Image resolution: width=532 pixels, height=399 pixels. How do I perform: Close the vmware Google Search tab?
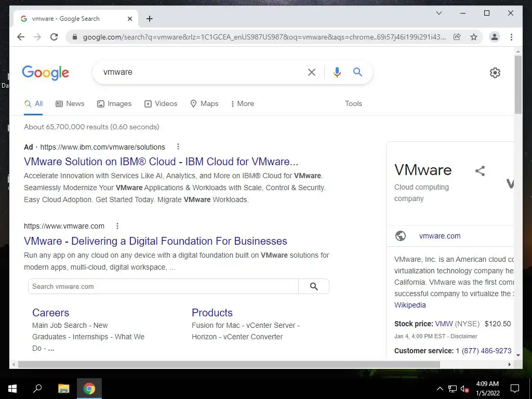click(129, 19)
